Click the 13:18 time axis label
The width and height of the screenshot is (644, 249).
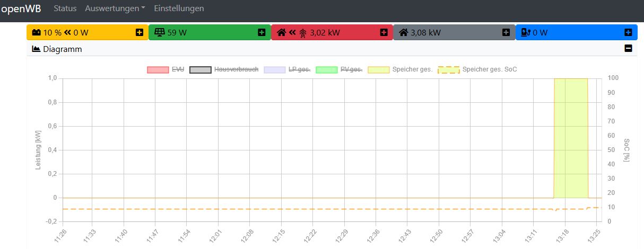coord(560,235)
